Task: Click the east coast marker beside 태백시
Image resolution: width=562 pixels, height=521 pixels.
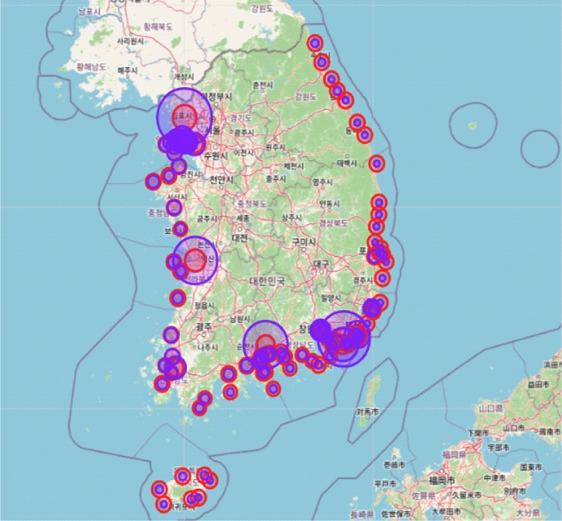Action: [x=376, y=164]
